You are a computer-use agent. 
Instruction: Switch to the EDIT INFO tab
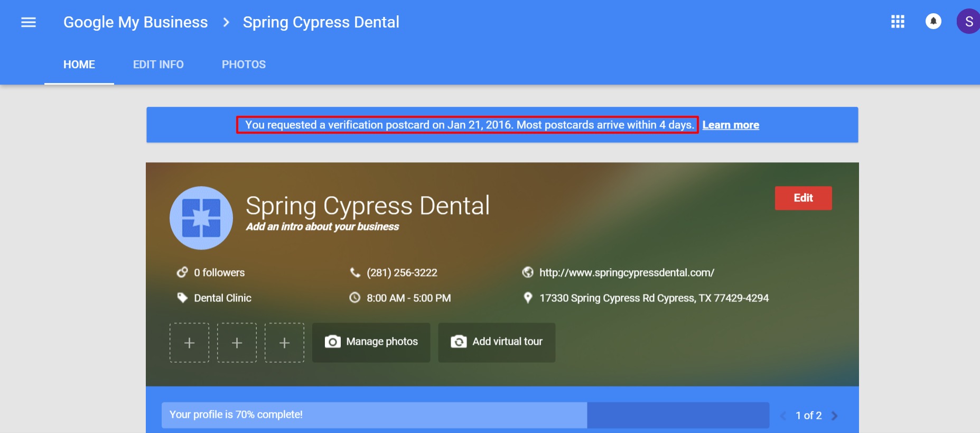[158, 65]
